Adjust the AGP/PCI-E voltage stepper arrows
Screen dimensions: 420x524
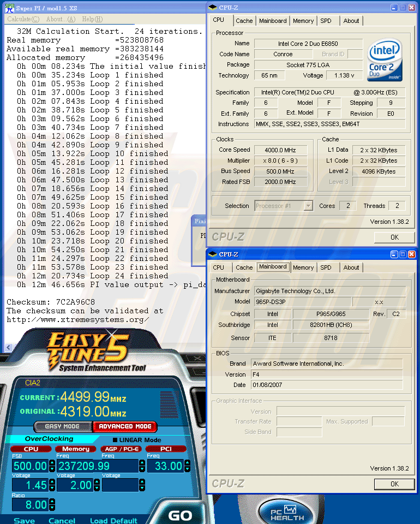[142, 485]
